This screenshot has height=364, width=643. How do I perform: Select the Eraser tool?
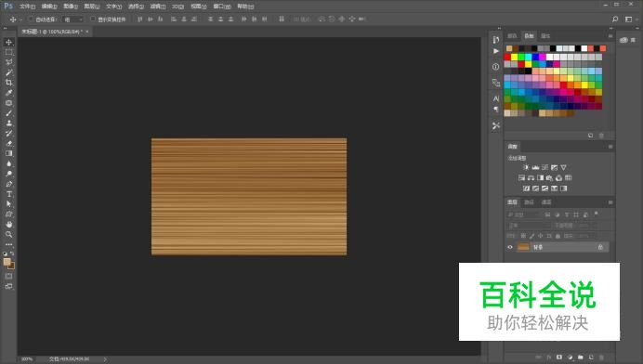8,143
